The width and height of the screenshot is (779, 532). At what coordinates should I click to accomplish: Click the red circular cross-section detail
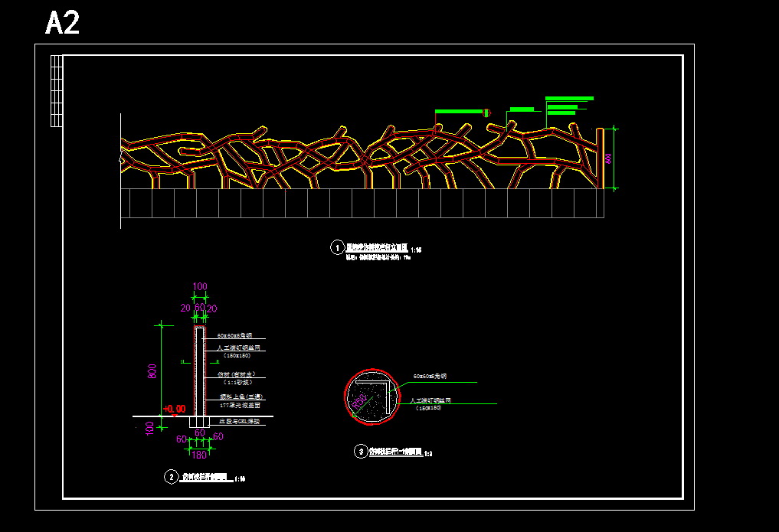point(372,396)
